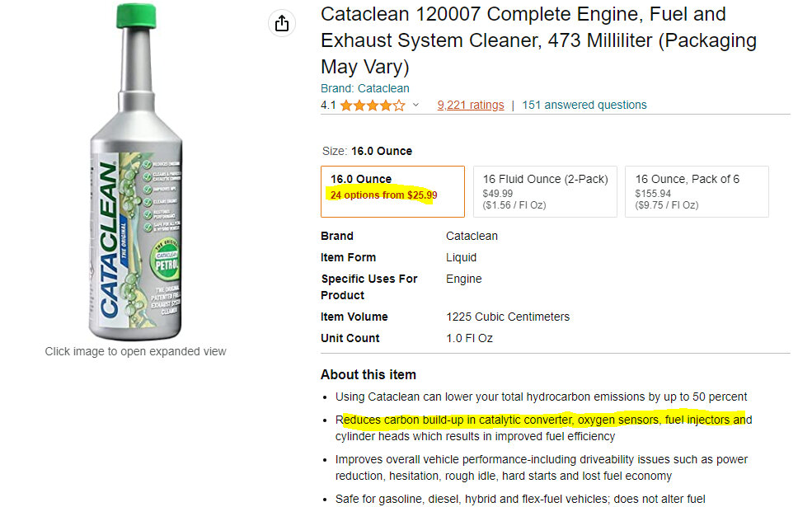
Task: Choose the 16 Fluid Ounce (2-Pack) size
Action: [545, 191]
